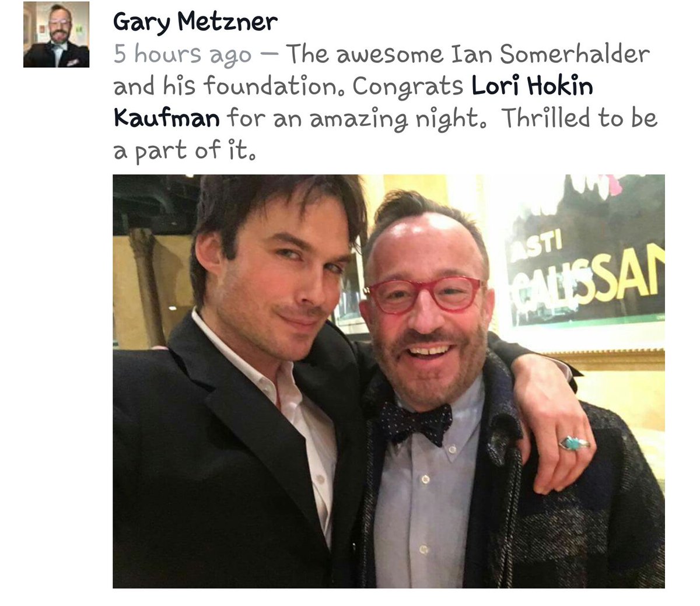This screenshot has height=606, width=700.
Task: Open Gary Metzner's profile picture thumbnail
Action: 56,34
